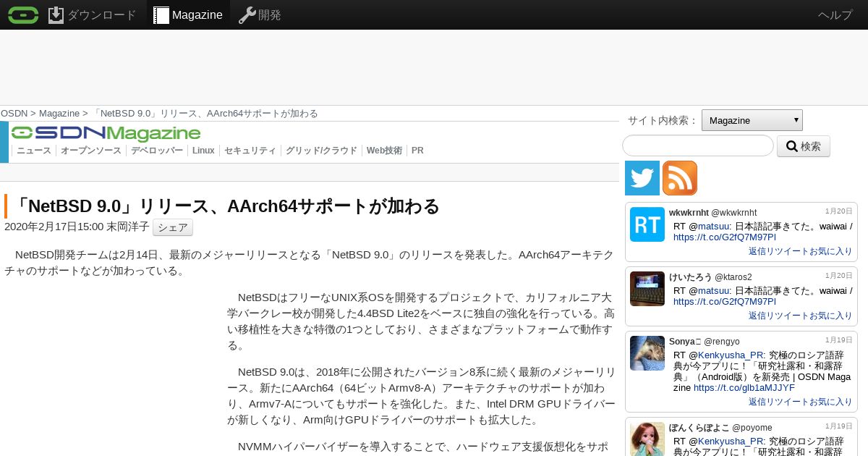Open the セキュリティ category tab
The width and height of the screenshot is (868, 456).
click(x=250, y=151)
